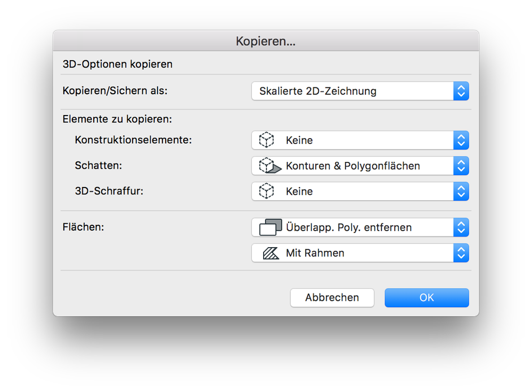Expand the Konstruktionselemente dropdown arrows
This screenshot has width=532, height=392.
[x=461, y=141]
